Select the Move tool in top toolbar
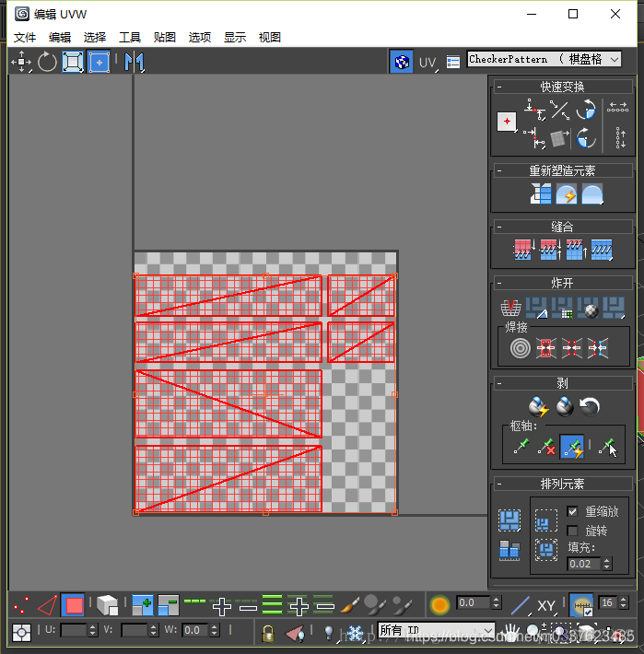The height and width of the screenshot is (654, 644). 21,62
